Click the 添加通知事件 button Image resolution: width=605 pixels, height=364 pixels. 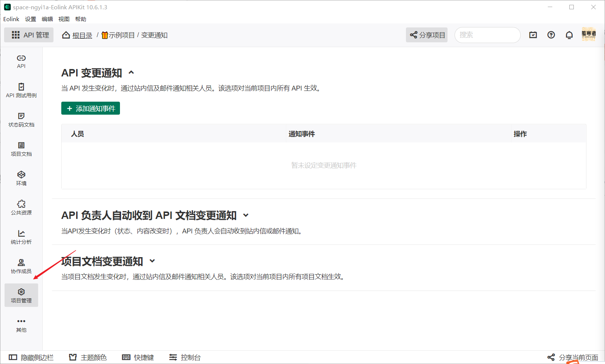click(x=90, y=108)
